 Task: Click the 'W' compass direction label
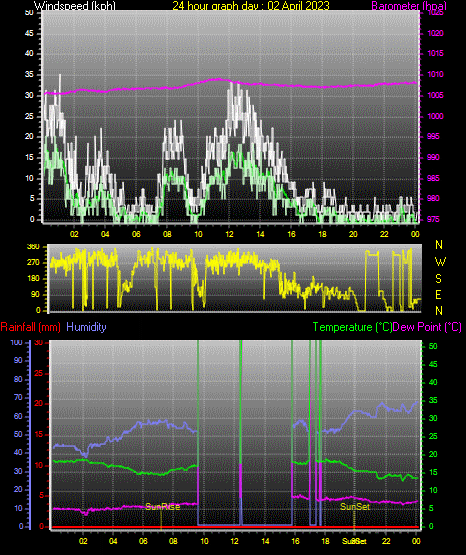coord(440,262)
